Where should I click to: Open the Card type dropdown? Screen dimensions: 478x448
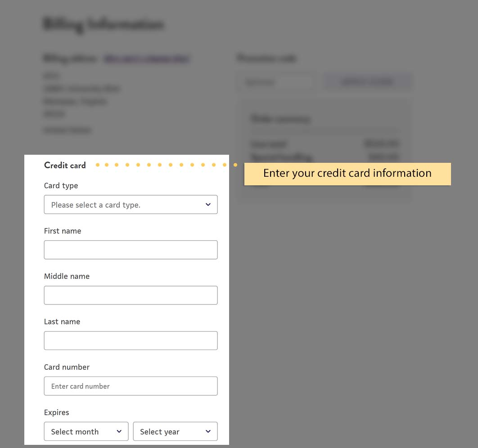pyautogui.click(x=131, y=204)
